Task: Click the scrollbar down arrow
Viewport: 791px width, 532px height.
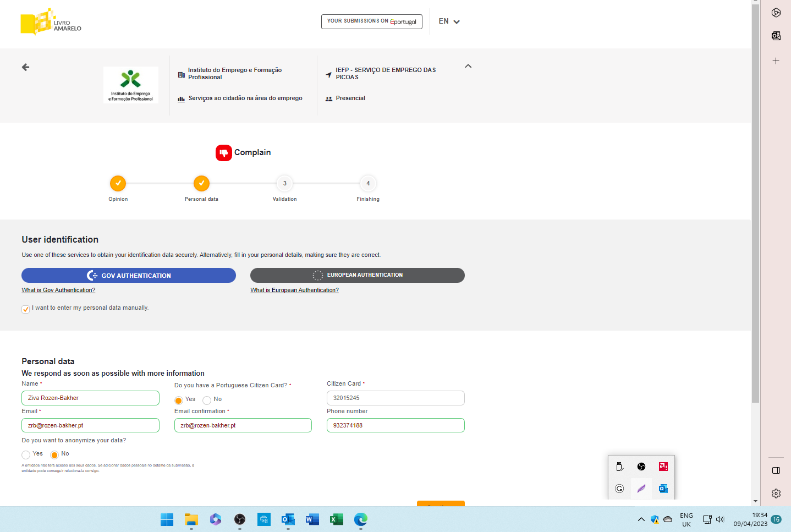Action: click(756, 501)
